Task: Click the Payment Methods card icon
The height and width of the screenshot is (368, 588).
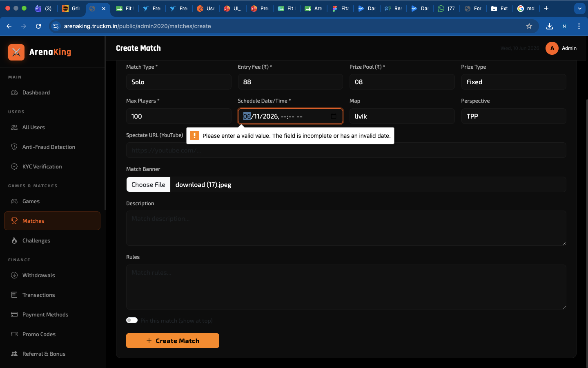Action: click(x=14, y=314)
